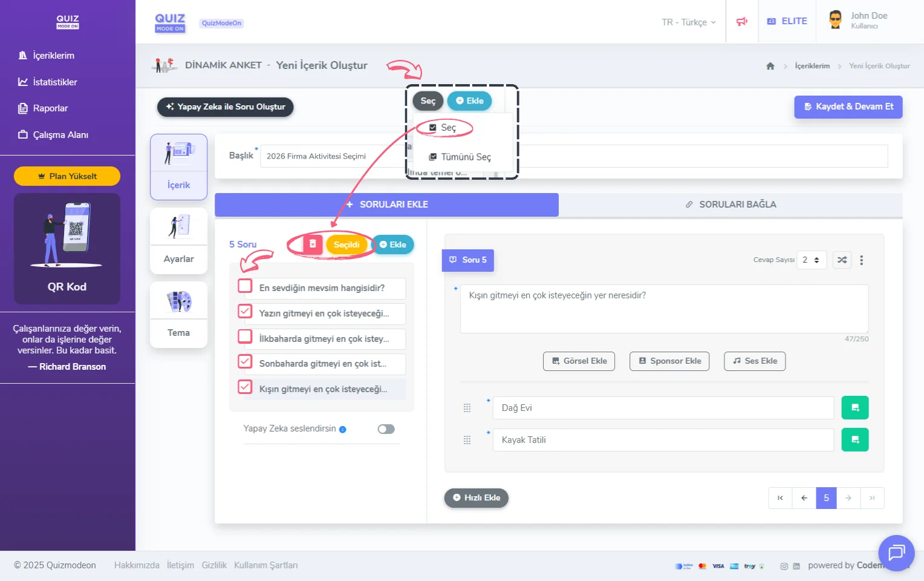The width and height of the screenshot is (924, 581).
Task: Click the Kaydet & Devam Et button
Action: click(x=848, y=107)
